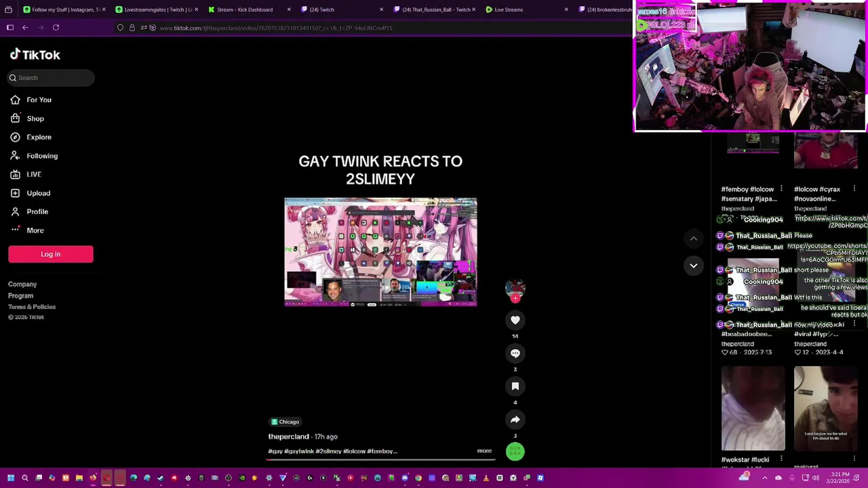
Task: Open the Profile page
Action: (x=29, y=211)
